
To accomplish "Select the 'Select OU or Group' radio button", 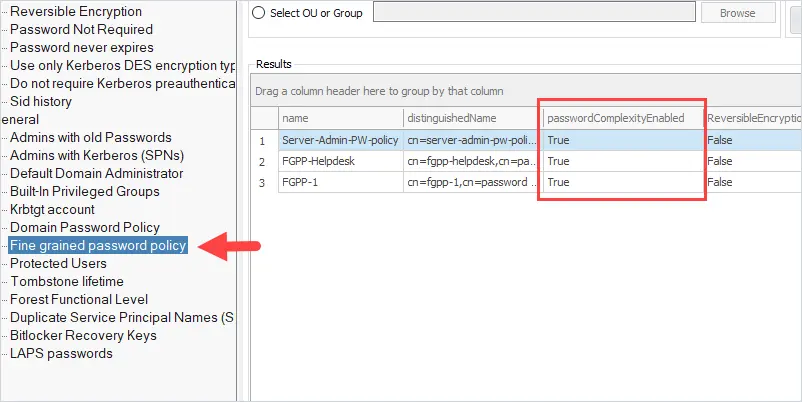I will tap(258, 13).
